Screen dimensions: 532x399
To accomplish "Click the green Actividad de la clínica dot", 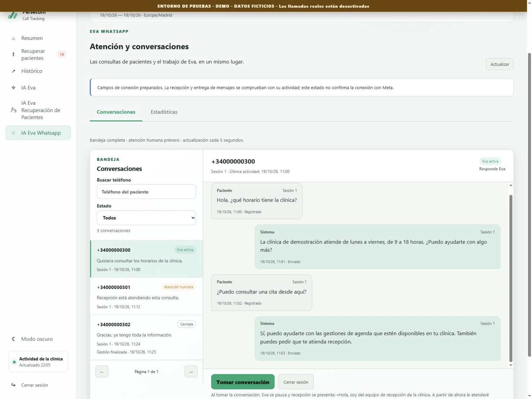I will pos(14,362).
